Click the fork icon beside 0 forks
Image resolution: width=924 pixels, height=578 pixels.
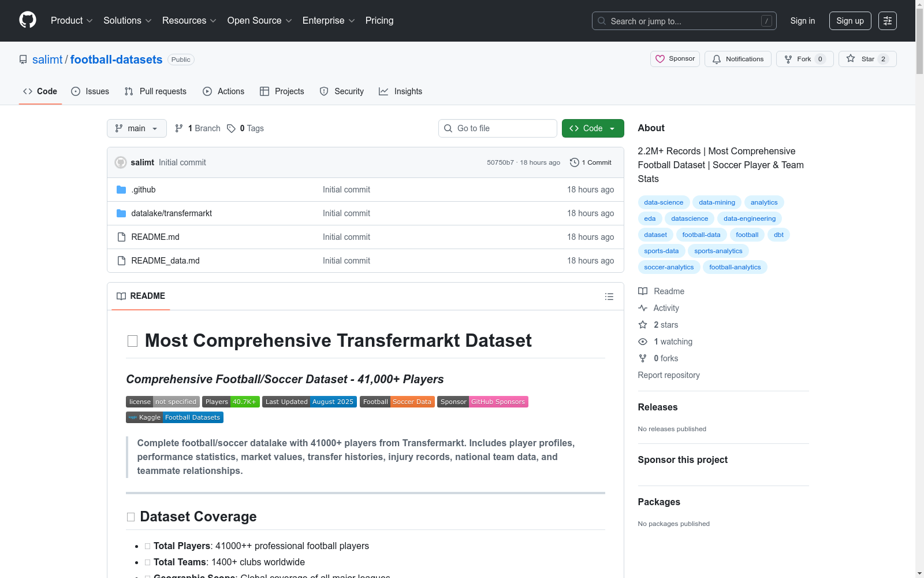[x=643, y=358]
